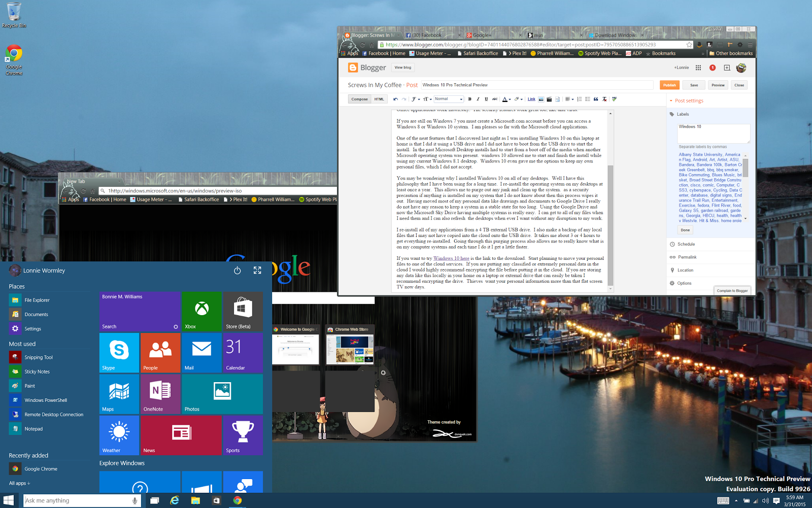The image size is (812, 508).
Task: Bookmark the Blogger page with the star
Action: (x=689, y=45)
